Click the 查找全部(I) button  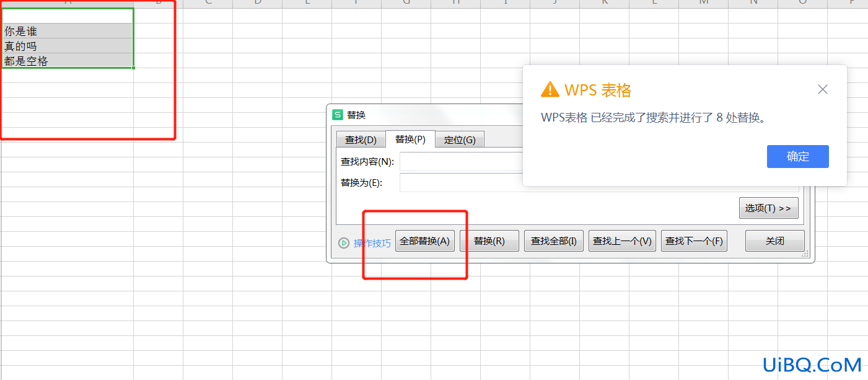click(x=554, y=241)
